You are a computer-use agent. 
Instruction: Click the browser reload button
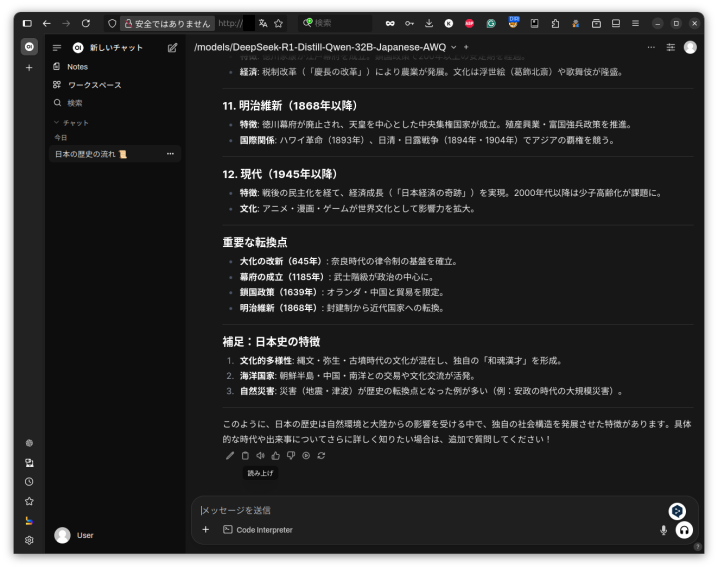coord(86,23)
